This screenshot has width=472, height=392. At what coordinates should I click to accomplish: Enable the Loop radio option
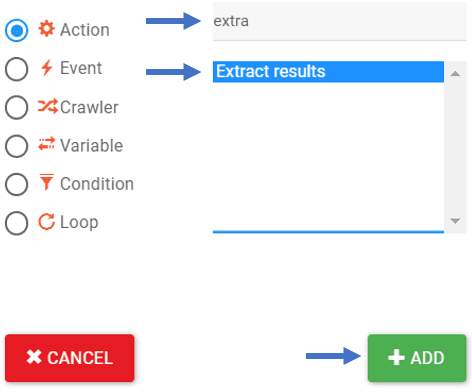coord(16,223)
